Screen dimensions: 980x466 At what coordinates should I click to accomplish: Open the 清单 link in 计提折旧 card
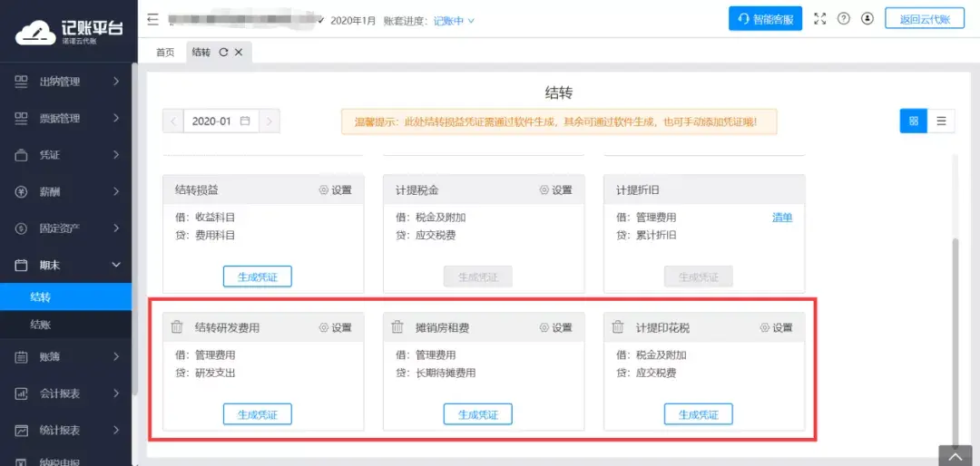[x=782, y=218]
